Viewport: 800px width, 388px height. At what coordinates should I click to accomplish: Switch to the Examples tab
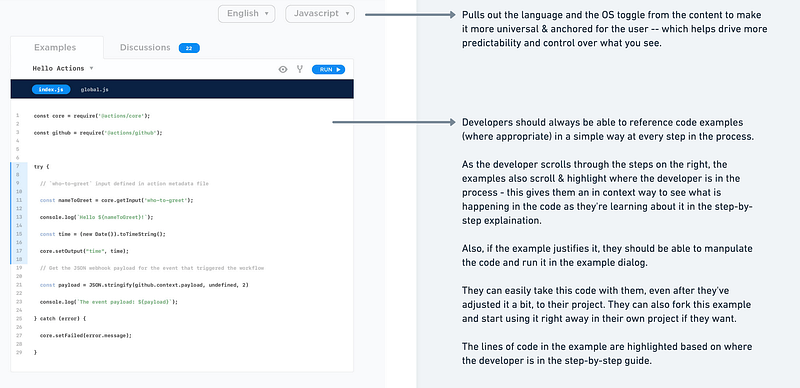[x=55, y=47]
